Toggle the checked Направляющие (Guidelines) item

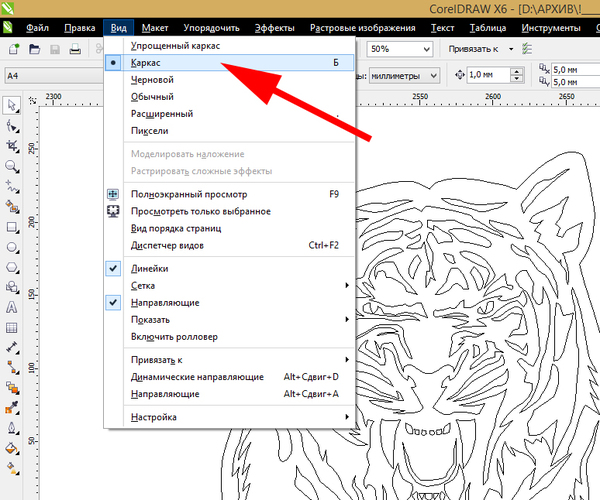coord(165,302)
